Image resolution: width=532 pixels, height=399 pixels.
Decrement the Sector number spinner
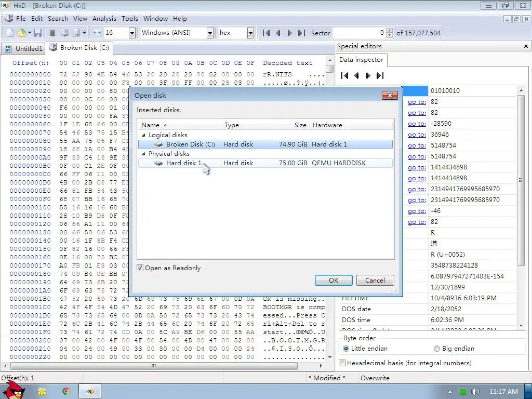point(390,35)
